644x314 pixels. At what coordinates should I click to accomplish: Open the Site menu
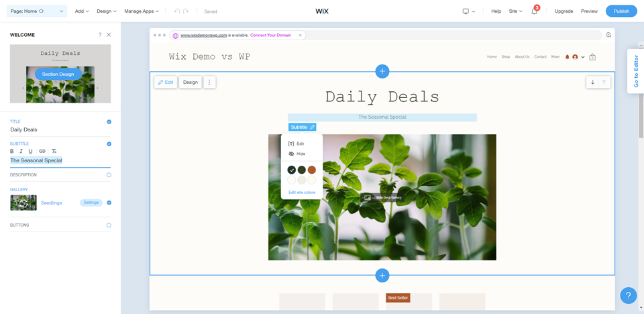[x=515, y=11]
